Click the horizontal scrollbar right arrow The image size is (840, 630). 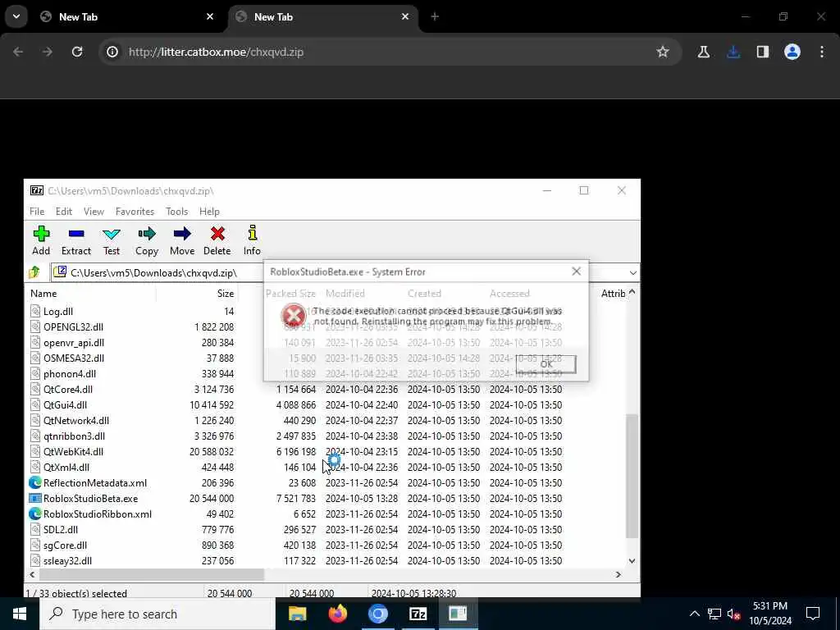(619, 574)
